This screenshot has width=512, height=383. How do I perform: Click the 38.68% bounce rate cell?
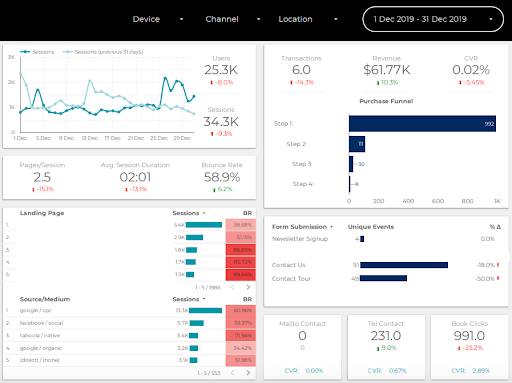(241, 225)
